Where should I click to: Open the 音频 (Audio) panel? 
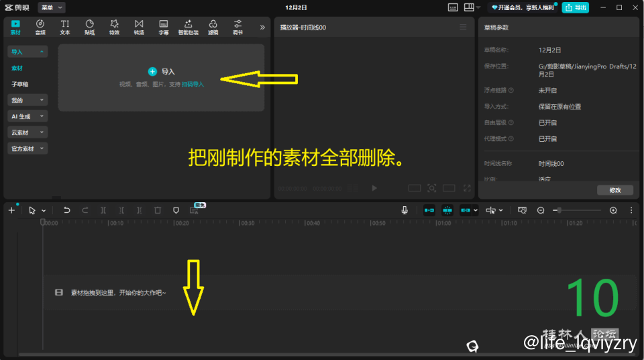(40, 27)
